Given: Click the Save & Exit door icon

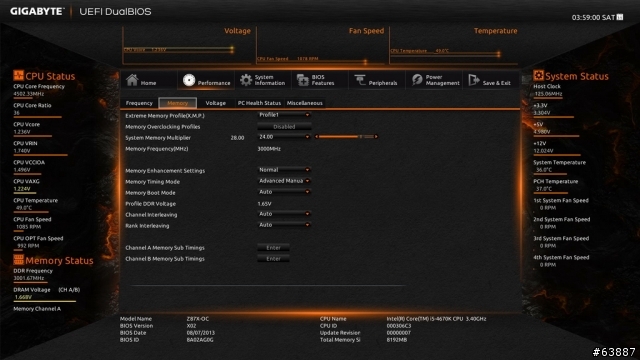Looking at the screenshot, I should 473,80.
